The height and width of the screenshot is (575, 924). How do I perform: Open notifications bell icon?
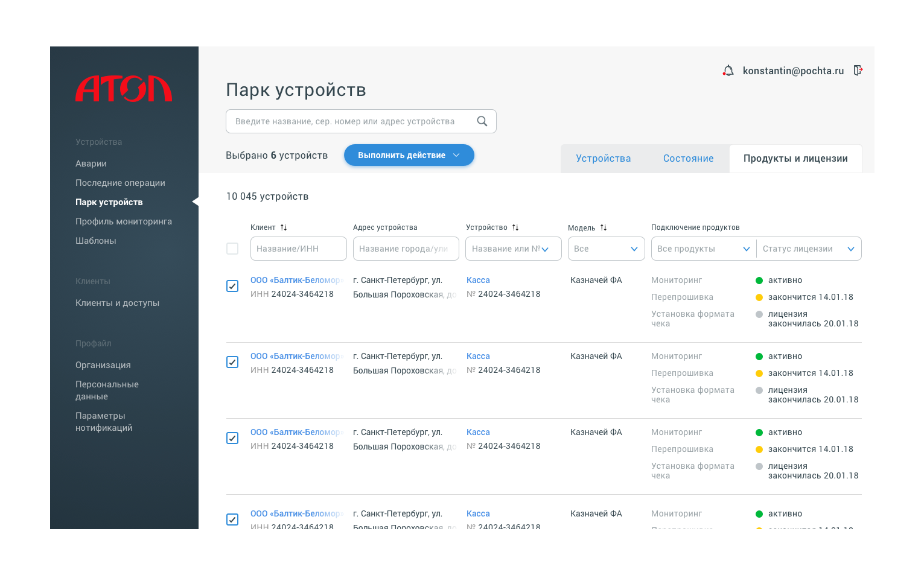click(728, 71)
